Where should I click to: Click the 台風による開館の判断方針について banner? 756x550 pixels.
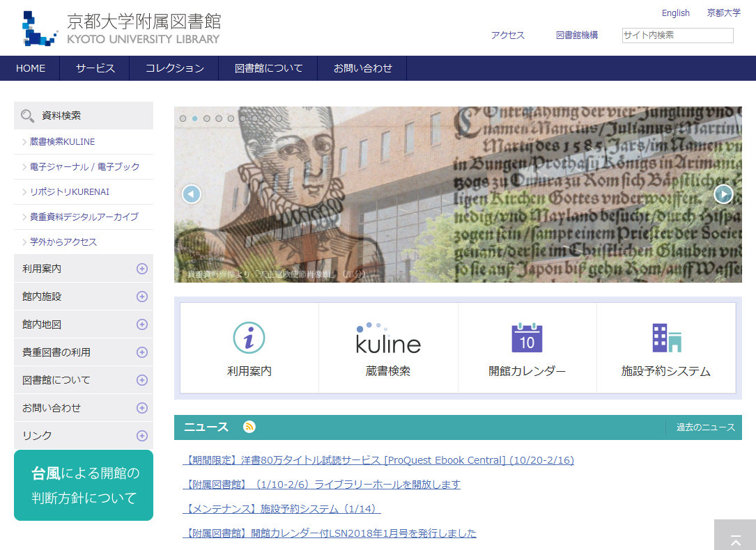pos(84,485)
